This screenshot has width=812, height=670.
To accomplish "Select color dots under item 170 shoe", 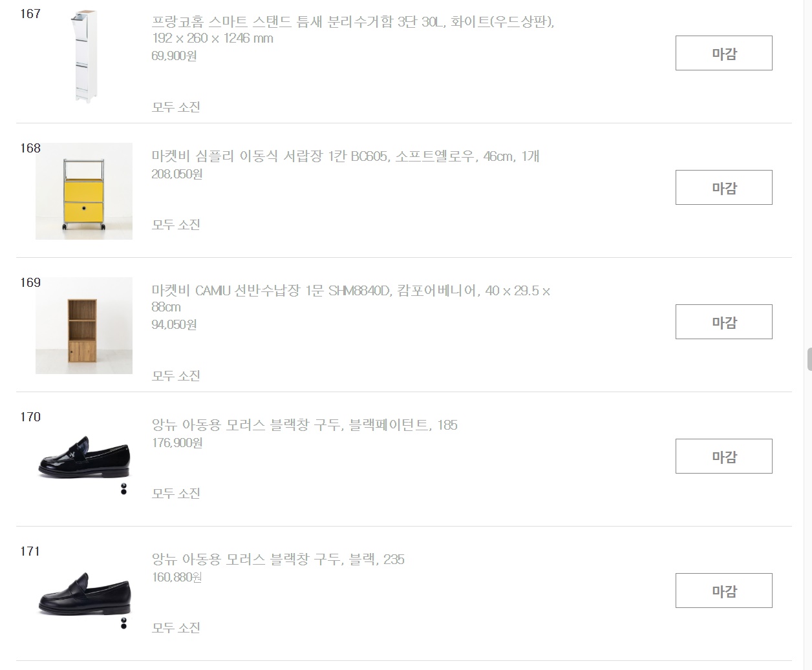I will [x=123, y=489].
